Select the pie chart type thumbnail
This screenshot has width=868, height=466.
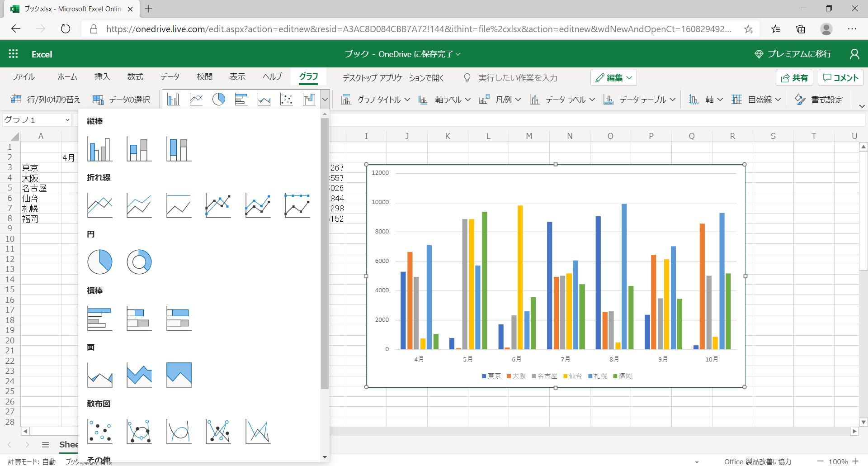(x=99, y=262)
